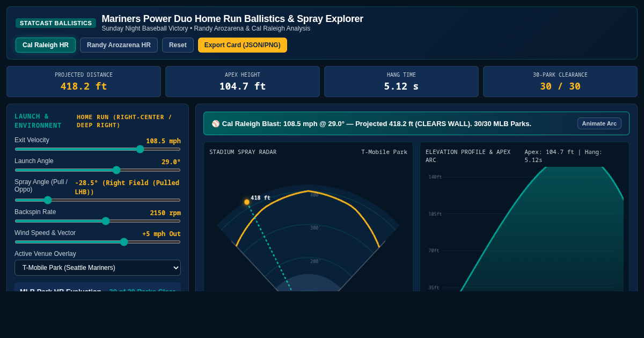644x338 pixels.
Task: Click the 70ft axis label on elevation chart
Action: (434, 251)
